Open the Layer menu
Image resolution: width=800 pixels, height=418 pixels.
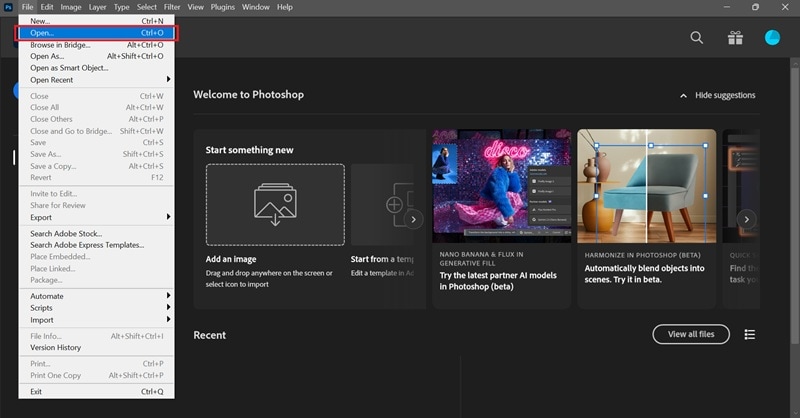point(97,7)
